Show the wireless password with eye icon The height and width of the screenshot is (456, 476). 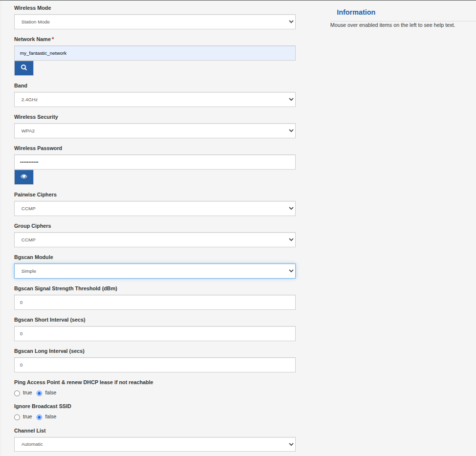[23, 177]
